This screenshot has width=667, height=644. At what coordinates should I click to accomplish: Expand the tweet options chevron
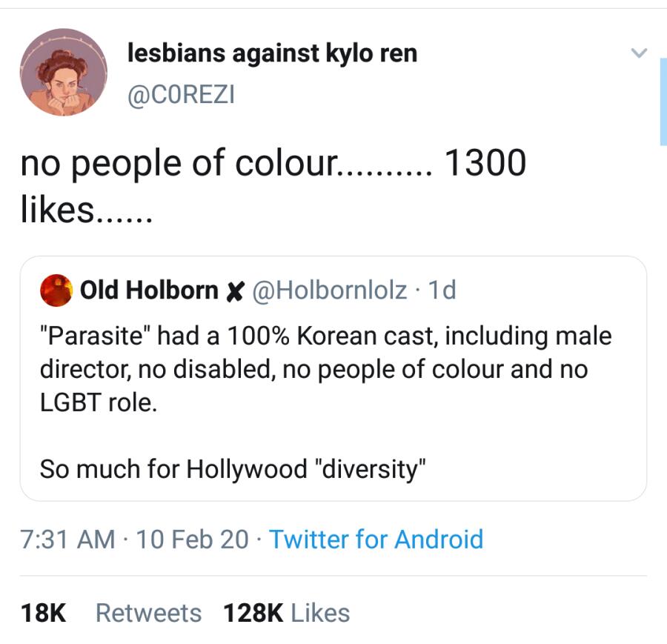[x=638, y=53]
